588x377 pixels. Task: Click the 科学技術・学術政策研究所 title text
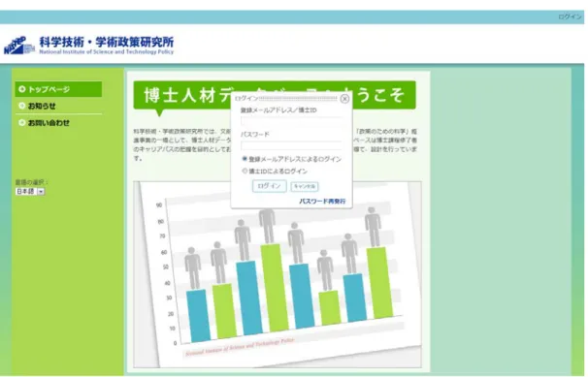(x=106, y=42)
